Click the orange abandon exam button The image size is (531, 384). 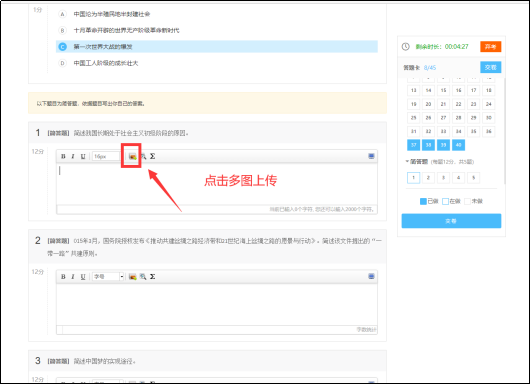(490, 47)
